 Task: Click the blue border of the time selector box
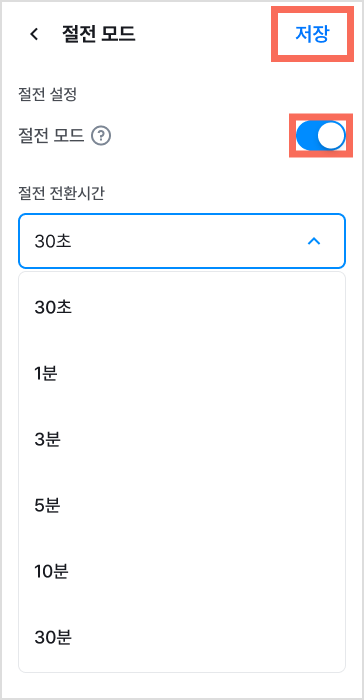point(182,215)
